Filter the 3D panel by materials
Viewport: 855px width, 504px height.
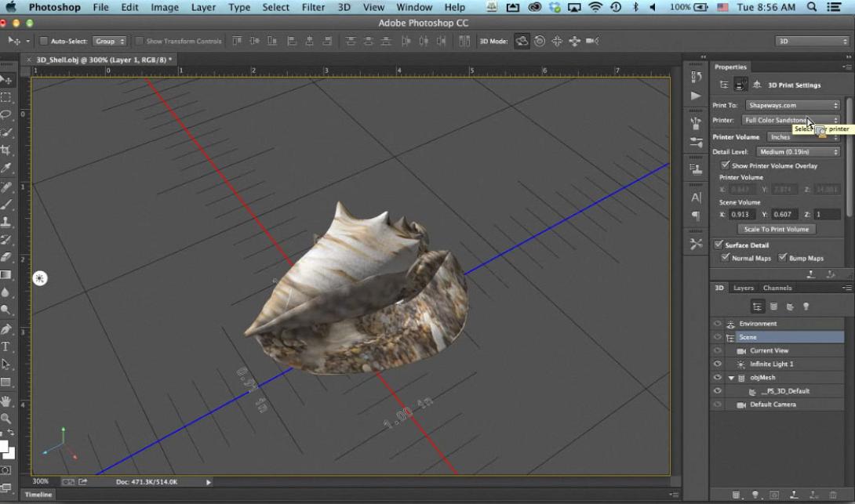click(792, 306)
